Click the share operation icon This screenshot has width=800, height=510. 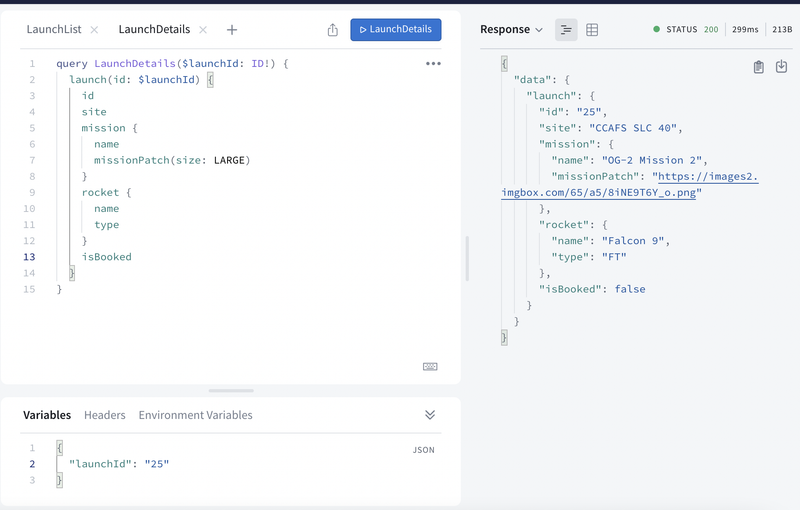click(333, 30)
